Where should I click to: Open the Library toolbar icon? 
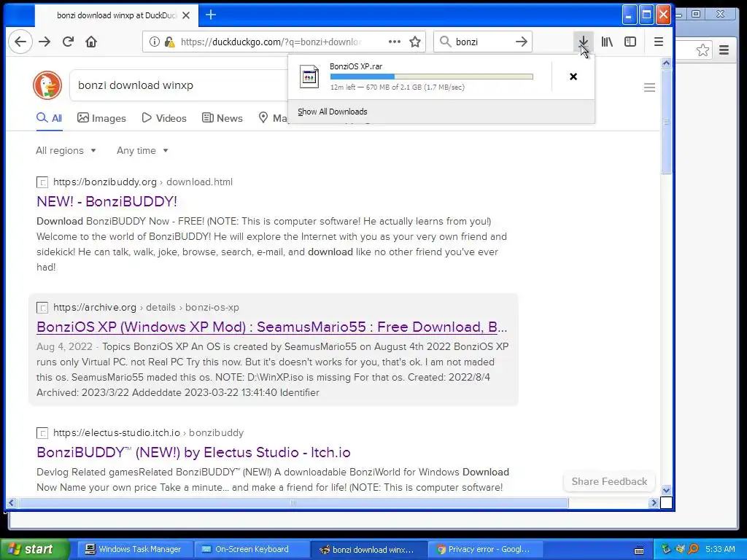(x=607, y=42)
